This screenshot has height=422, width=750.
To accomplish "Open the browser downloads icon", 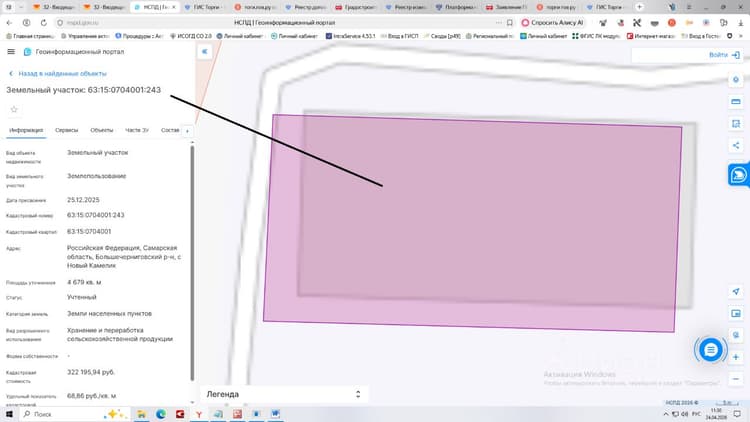I will tap(740, 22).
